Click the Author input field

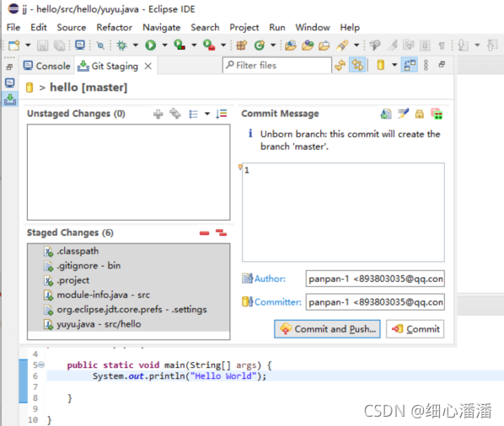tap(375, 279)
